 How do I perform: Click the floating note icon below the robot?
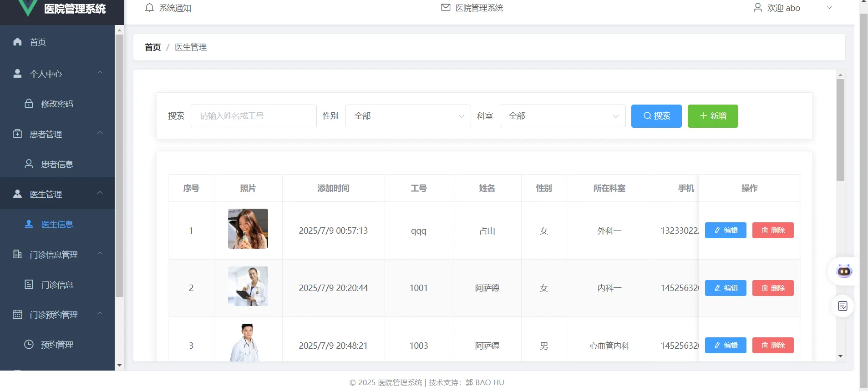click(x=843, y=306)
